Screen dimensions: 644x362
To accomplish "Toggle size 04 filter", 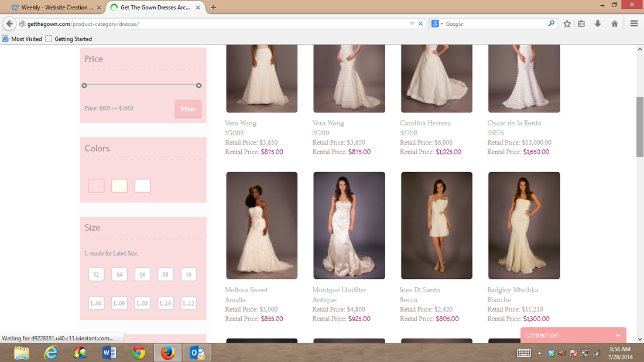I will [119, 275].
